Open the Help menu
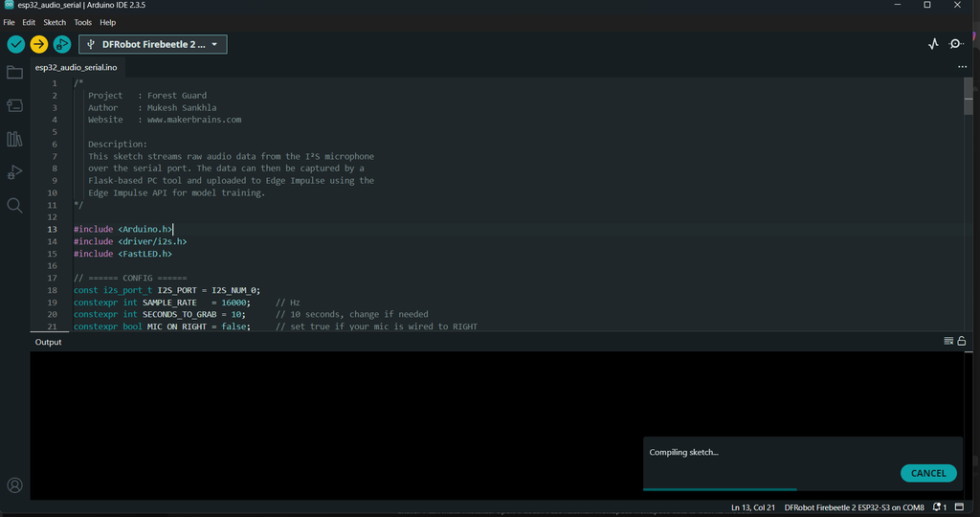Screen dimensions: 980x517 [107, 23]
